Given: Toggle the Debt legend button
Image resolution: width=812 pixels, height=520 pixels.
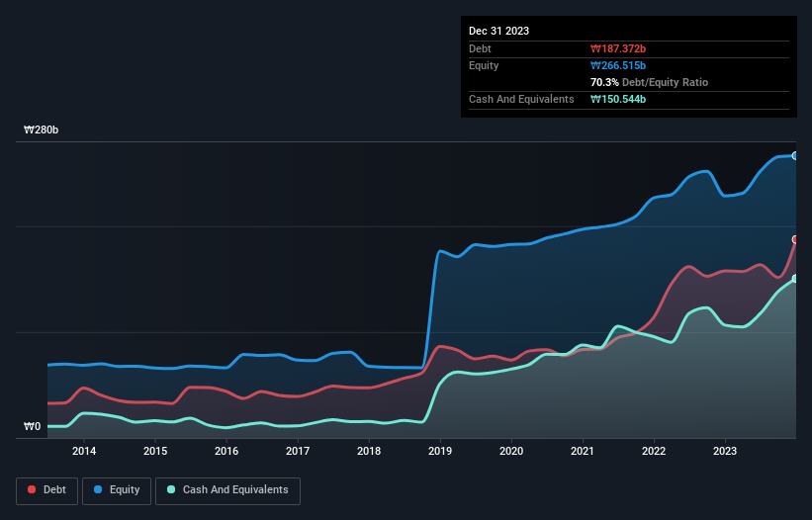Looking at the screenshot, I should (47, 490).
